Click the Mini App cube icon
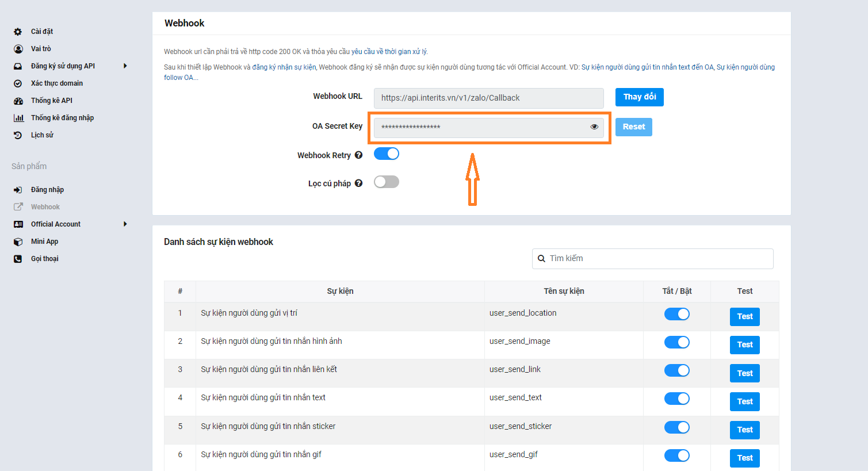This screenshot has width=868, height=471. tap(18, 242)
